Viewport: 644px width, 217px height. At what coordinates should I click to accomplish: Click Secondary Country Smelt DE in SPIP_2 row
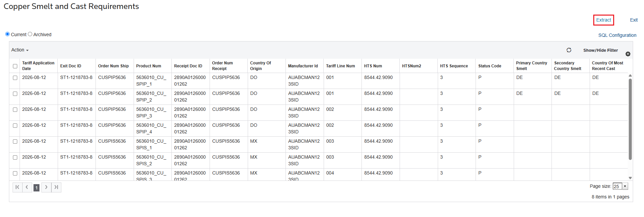557,93
